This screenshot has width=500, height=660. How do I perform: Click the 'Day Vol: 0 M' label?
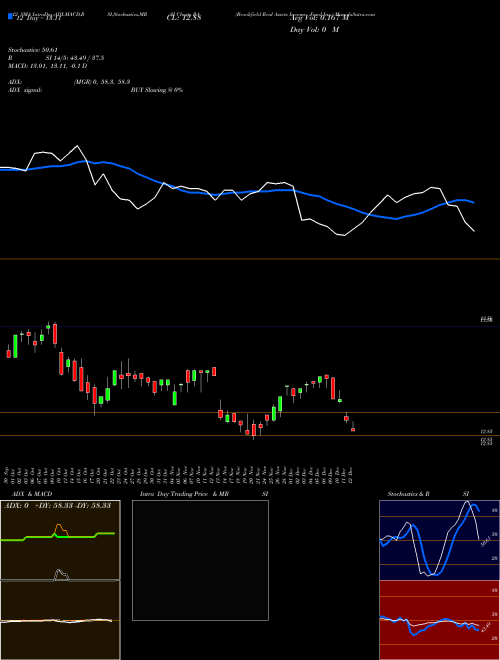(x=314, y=30)
